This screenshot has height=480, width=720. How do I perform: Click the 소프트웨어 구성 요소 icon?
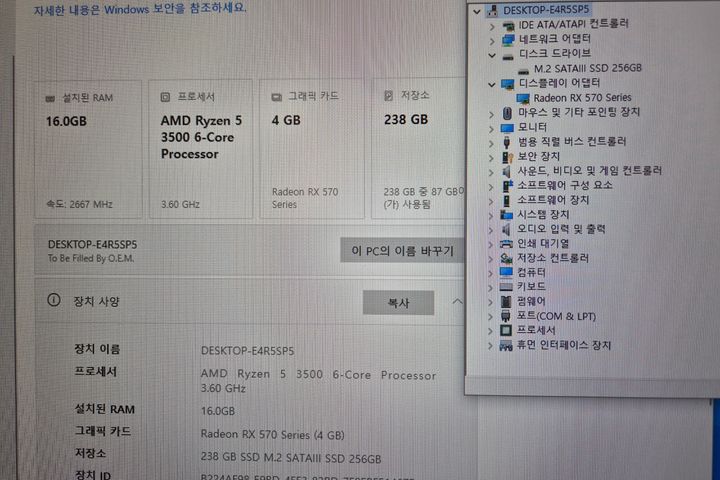(x=507, y=186)
